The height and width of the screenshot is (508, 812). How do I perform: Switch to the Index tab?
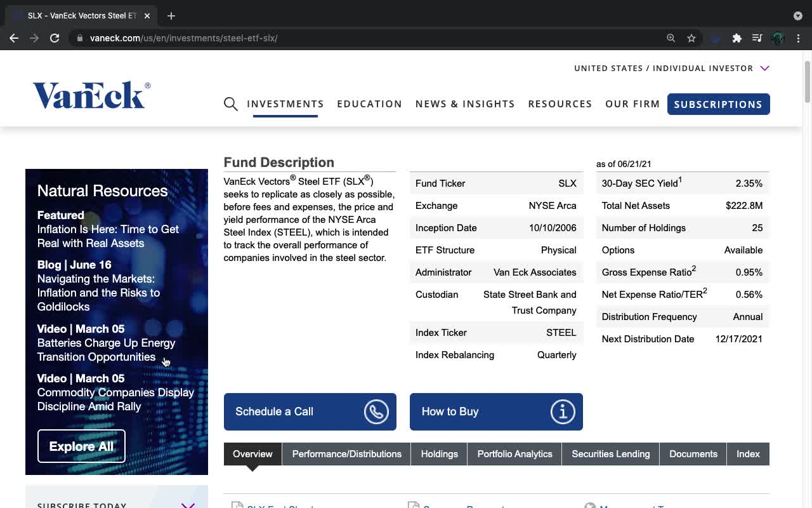(x=748, y=454)
